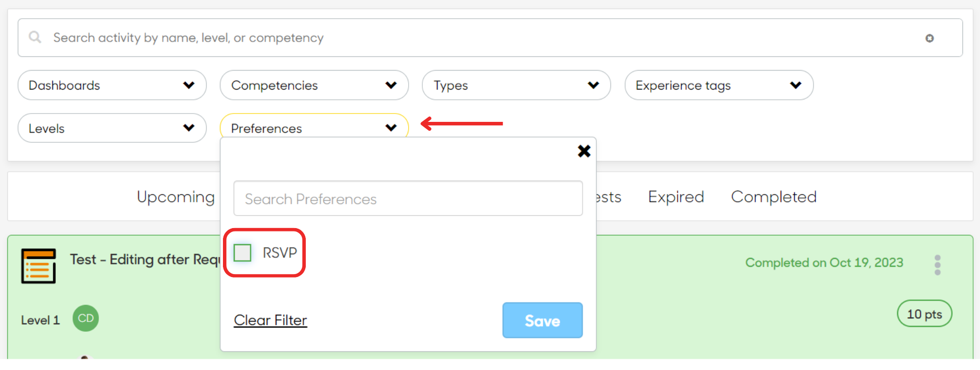The image size is (980, 370).
Task: Expand the Types dropdown
Action: click(516, 85)
